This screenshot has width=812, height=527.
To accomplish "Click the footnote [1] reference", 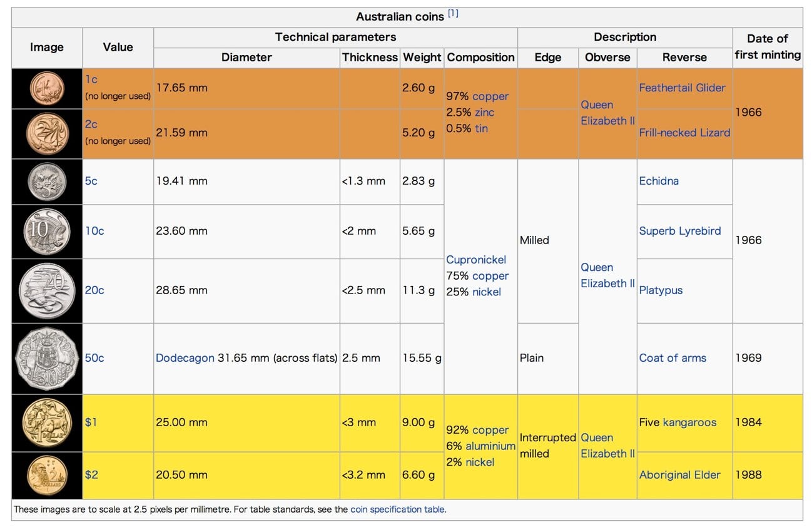I will pyautogui.click(x=453, y=14).
